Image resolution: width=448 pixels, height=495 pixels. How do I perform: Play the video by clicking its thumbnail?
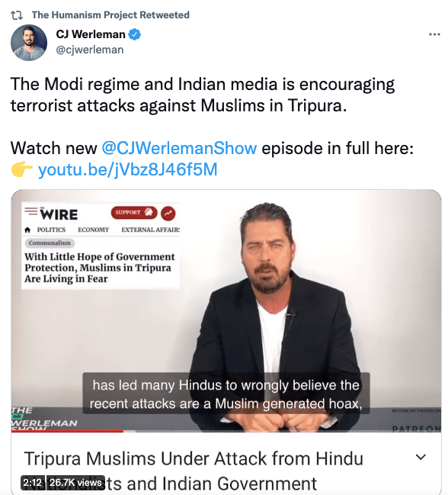[x=226, y=310]
